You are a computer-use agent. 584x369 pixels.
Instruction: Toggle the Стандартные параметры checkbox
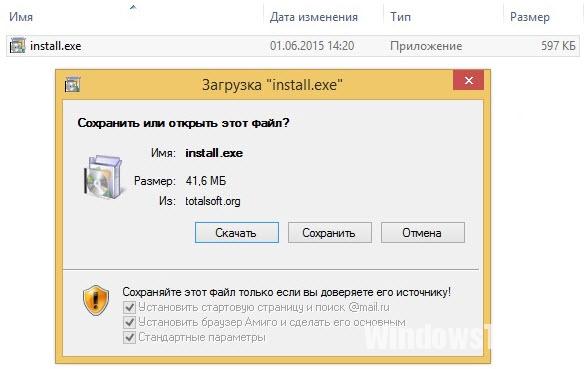(129, 337)
